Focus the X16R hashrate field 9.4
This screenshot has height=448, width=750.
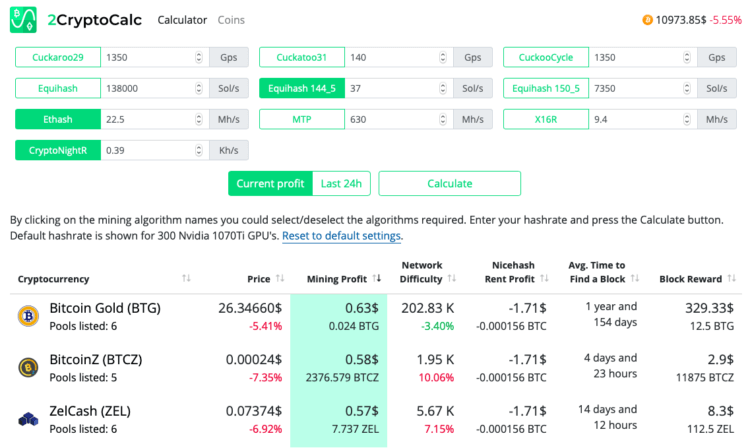[x=643, y=120]
